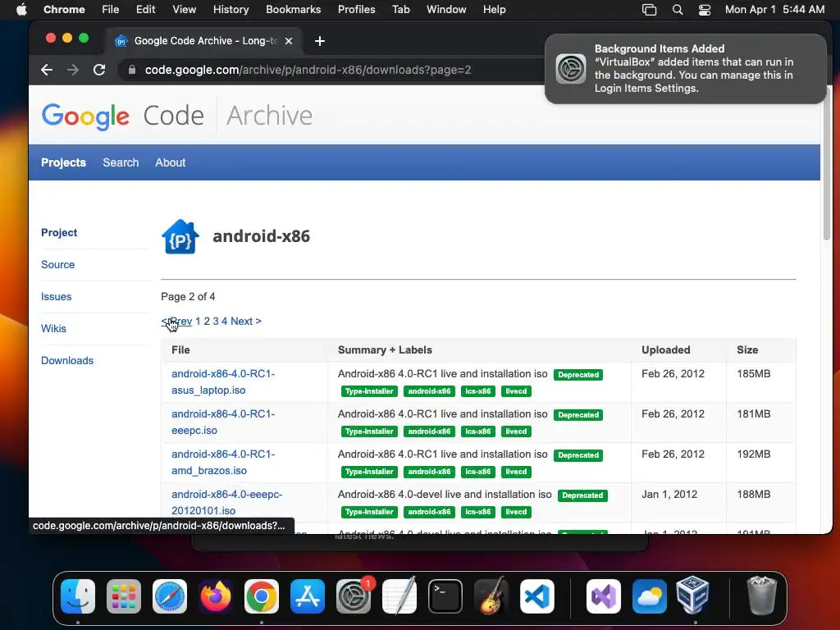The height and width of the screenshot is (630, 840).
Task: Open the Chrome menu in the menu bar
Action: pyautogui.click(x=64, y=9)
